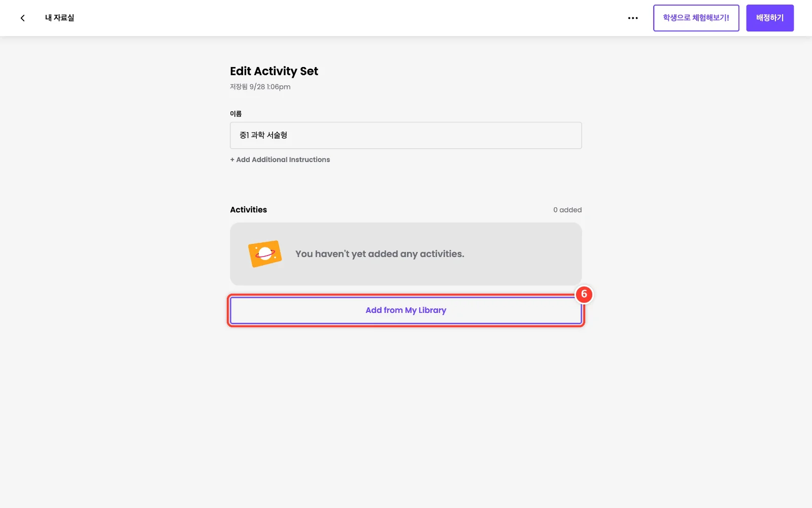Click the activity set name input field
Screen dimensions: 812x508
(x=405, y=135)
